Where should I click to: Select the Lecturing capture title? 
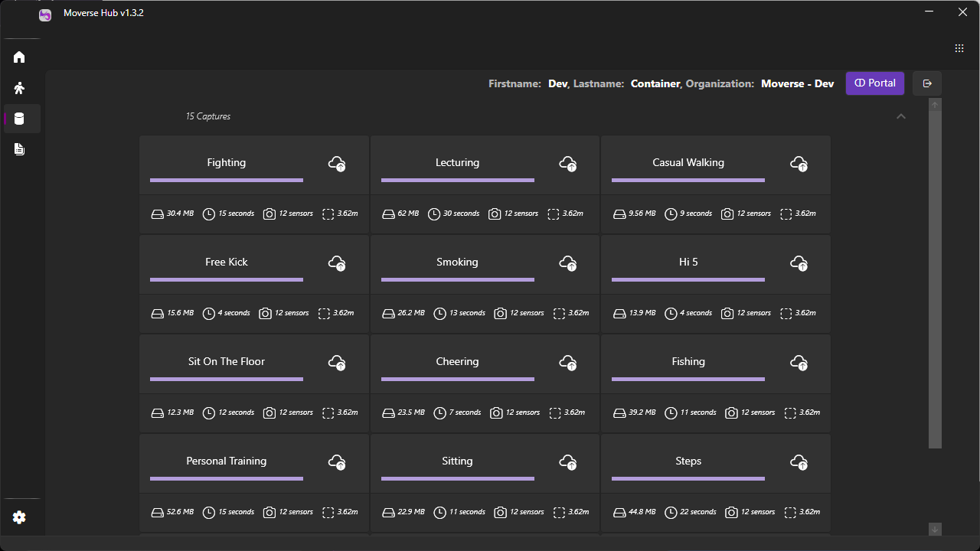[457, 162]
